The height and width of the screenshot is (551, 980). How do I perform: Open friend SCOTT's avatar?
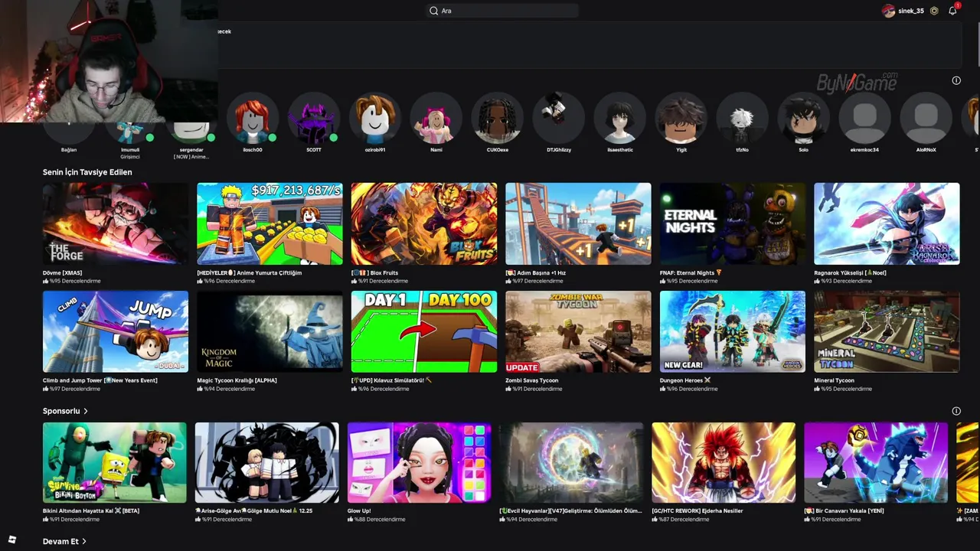pos(314,118)
